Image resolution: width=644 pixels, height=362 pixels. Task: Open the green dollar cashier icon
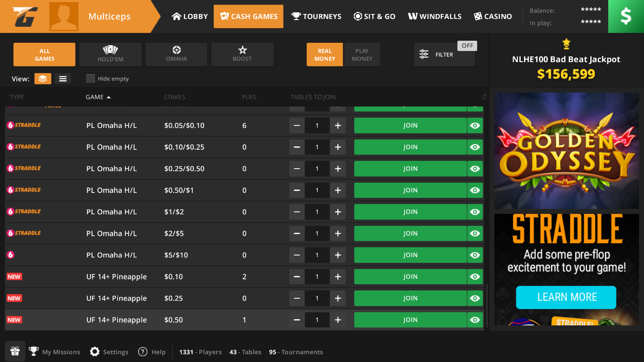tap(626, 16)
